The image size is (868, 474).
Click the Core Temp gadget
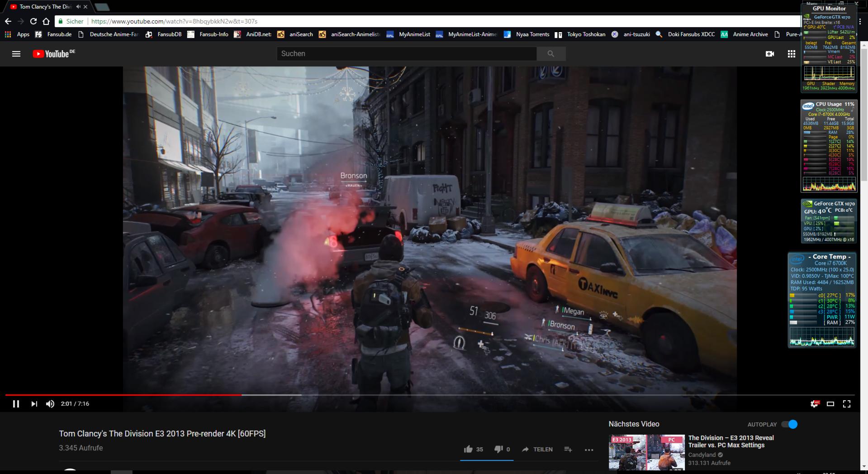[x=822, y=300]
